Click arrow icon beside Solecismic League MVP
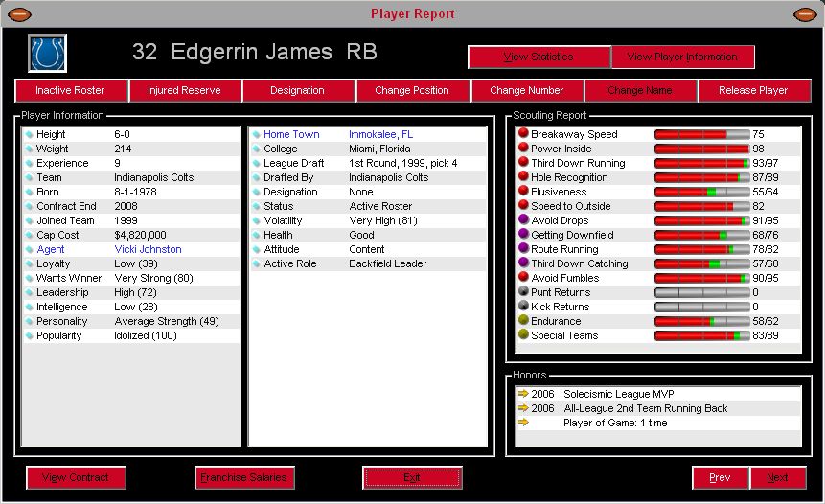 523,394
